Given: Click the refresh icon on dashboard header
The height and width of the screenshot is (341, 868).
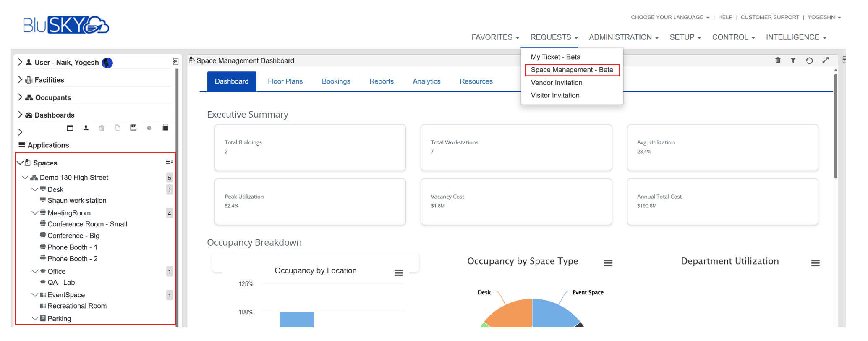Looking at the screenshot, I should click(x=809, y=60).
